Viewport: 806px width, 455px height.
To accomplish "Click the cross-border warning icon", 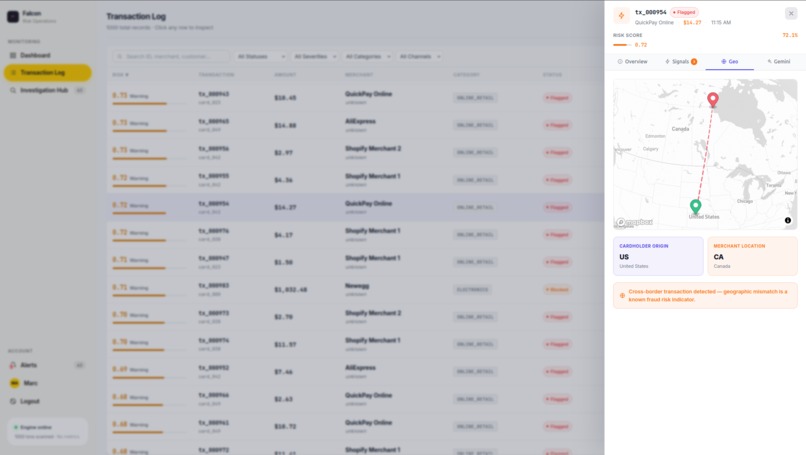I will (x=622, y=296).
